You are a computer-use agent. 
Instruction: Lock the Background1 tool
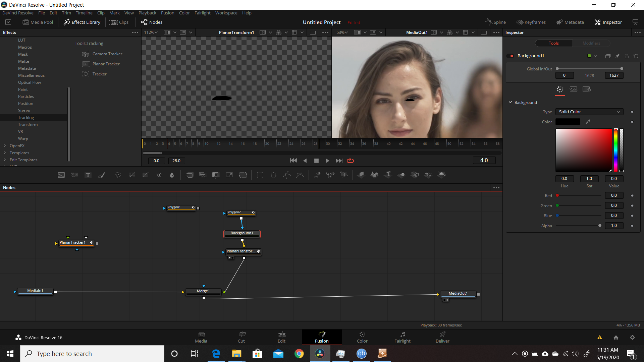(627, 56)
